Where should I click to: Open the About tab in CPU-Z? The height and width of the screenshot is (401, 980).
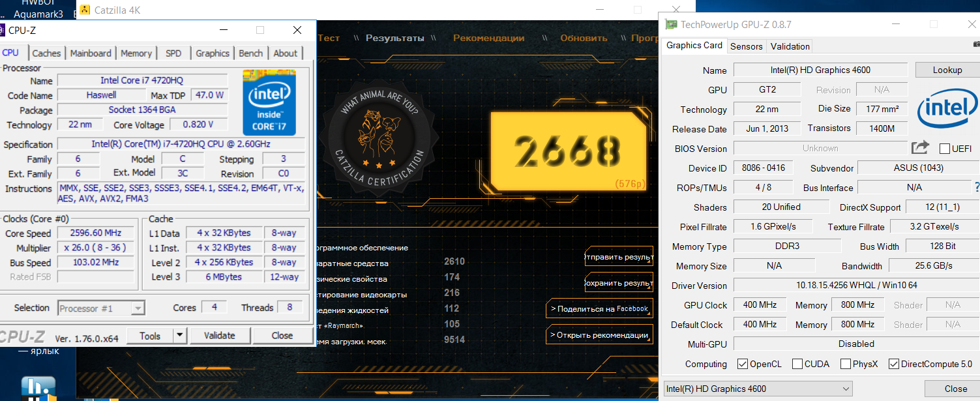tap(285, 53)
